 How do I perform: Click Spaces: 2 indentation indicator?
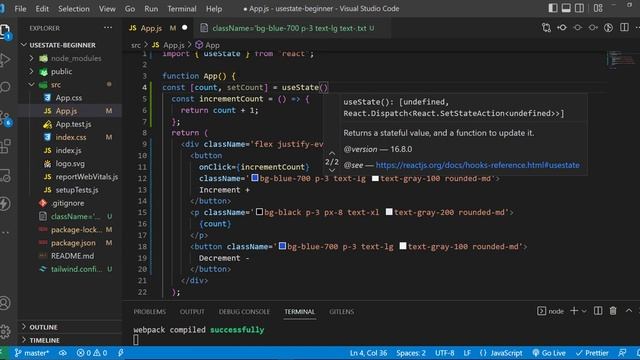point(411,353)
